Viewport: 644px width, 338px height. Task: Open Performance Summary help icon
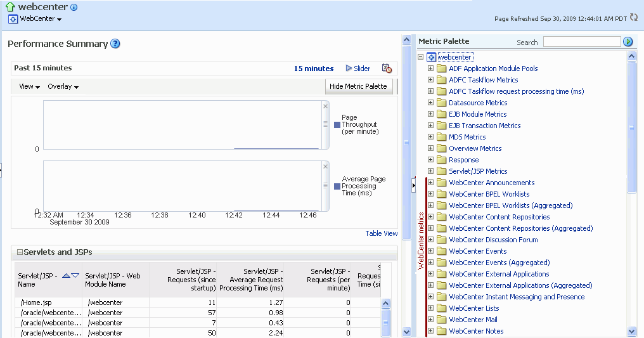click(115, 44)
